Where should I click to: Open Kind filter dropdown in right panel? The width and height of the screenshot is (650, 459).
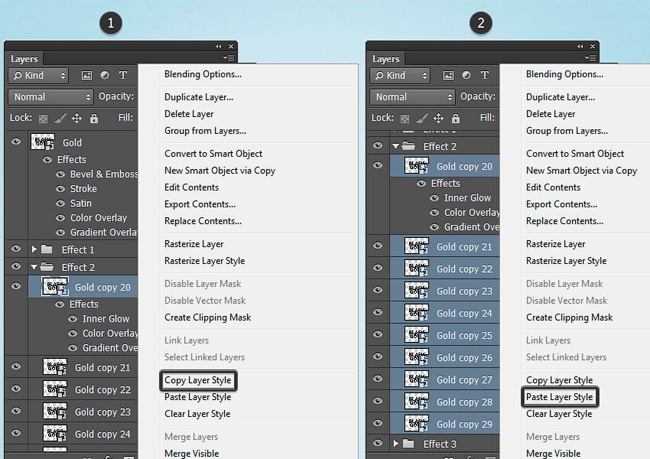400,75
